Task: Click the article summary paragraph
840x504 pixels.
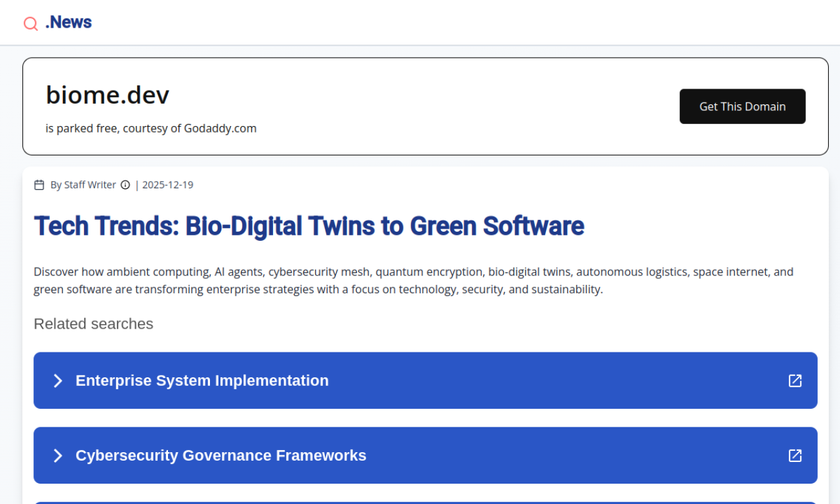Action: click(x=413, y=280)
